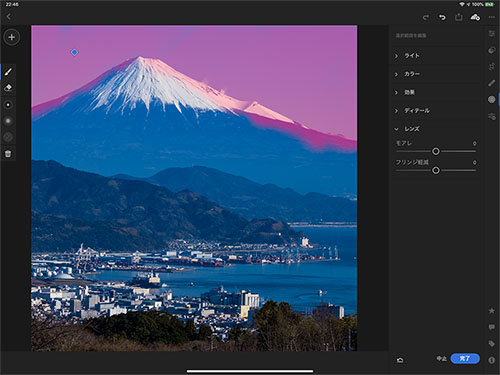
Task: Open the info icon
Action: (492, 360)
